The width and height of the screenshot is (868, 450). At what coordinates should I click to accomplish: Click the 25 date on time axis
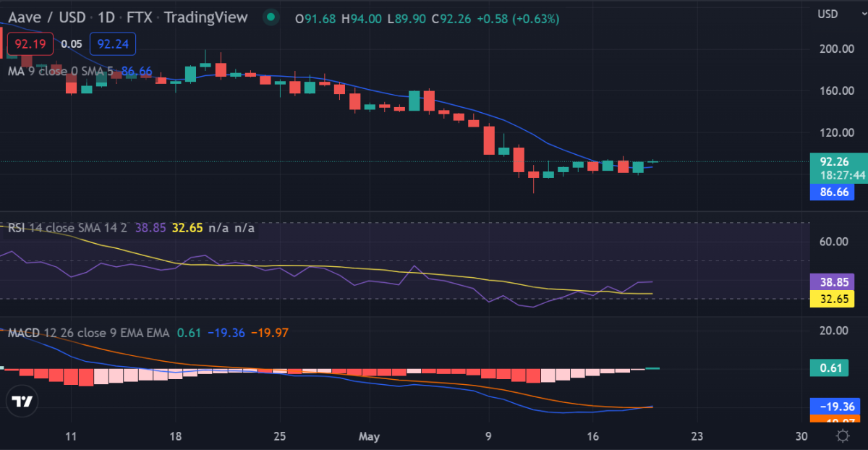pyautogui.click(x=281, y=437)
